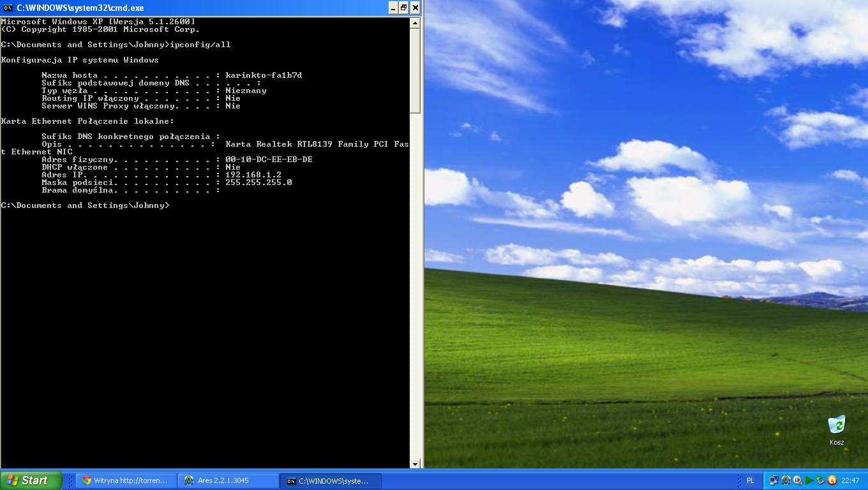This screenshot has height=490, width=868.
Task: Click the cmd.exe icon in the title bar
Action: (x=8, y=8)
